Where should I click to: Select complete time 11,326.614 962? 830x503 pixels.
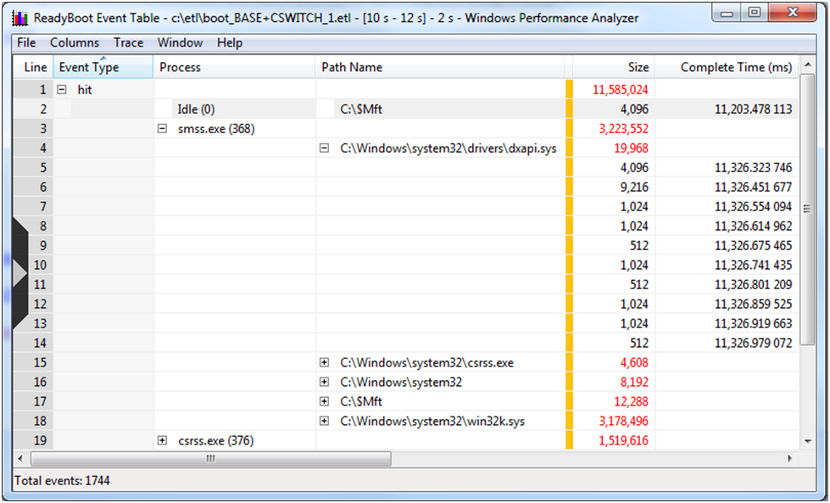coord(753,226)
